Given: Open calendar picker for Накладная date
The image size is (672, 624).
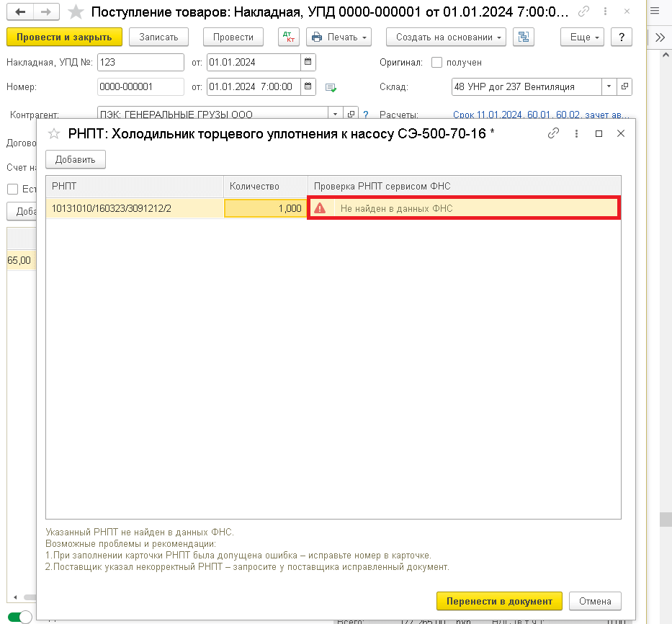Looking at the screenshot, I should pyautogui.click(x=308, y=63).
